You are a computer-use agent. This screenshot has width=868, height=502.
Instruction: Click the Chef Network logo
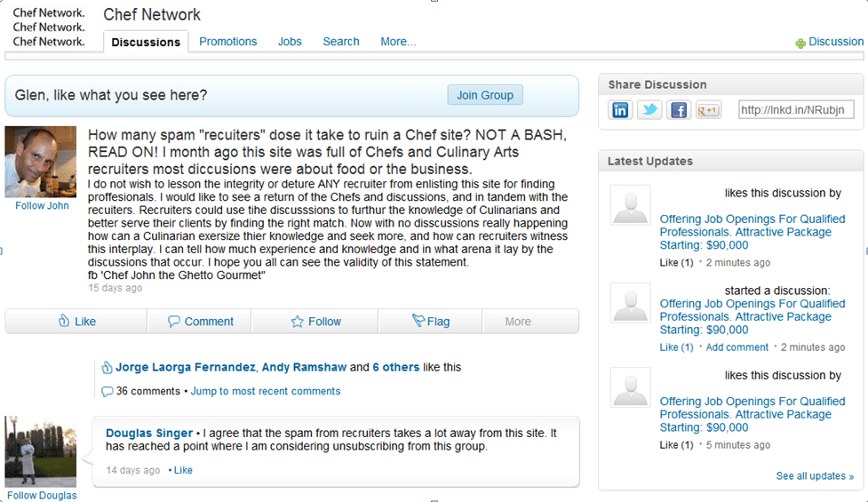pyautogui.click(x=49, y=28)
